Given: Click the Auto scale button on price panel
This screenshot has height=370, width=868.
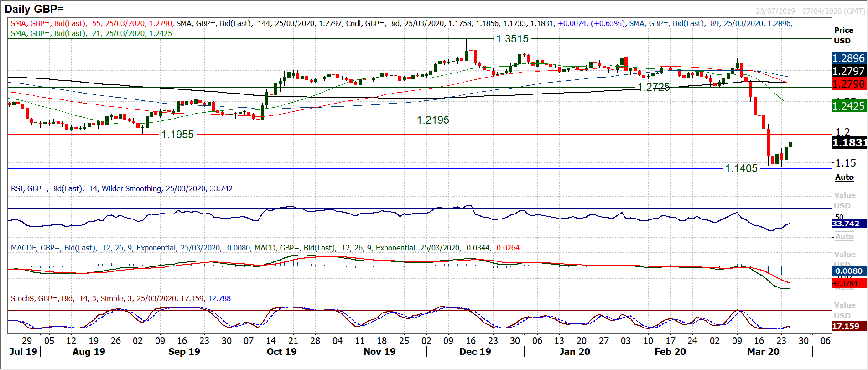Looking at the screenshot, I should 844,177.
